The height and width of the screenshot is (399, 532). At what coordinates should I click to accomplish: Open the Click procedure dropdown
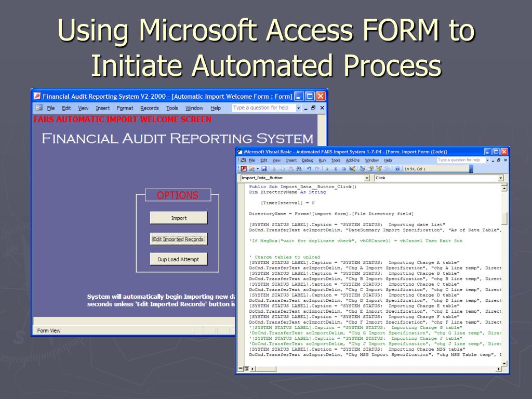pyautogui.click(x=500, y=178)
